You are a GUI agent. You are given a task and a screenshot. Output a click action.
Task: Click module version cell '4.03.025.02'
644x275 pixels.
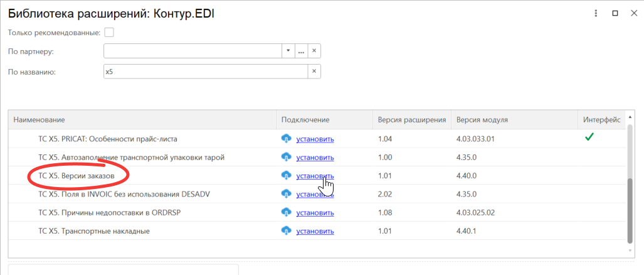[x=475, y=212]
